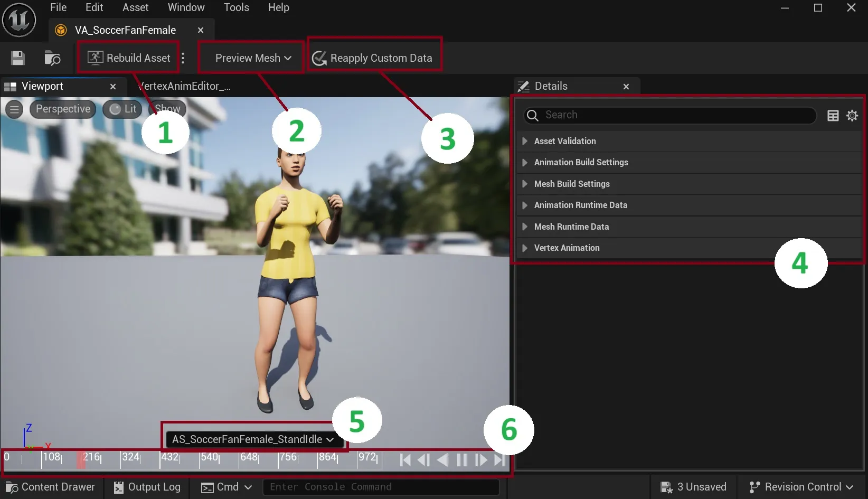
Task: Toggle Lit viewing mode
Action: 122,109
